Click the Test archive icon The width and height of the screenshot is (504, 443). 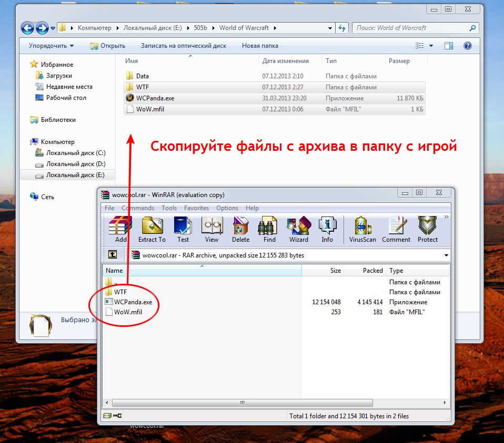pyautogui.click(x=183, y=229)
